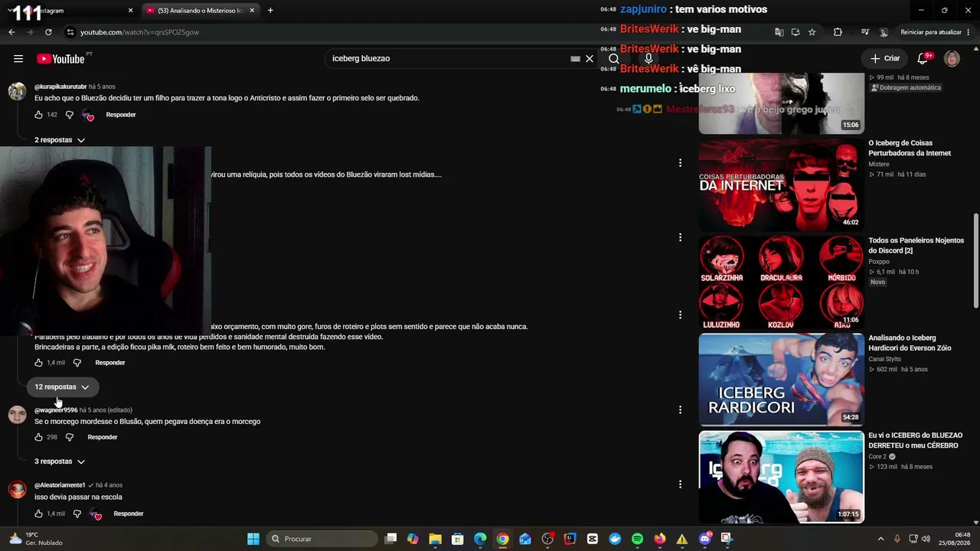Like kurapikakurutabr's comment with 142 likes
This screenshot has width=980, height=551.
click(x=38, y=115)
